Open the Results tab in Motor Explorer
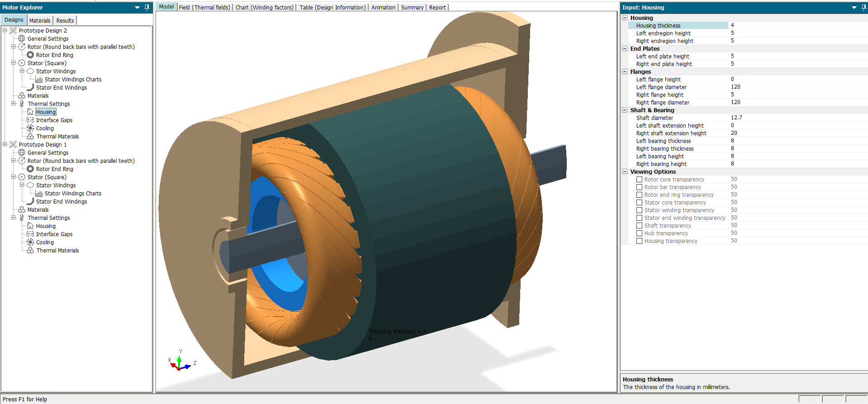The image size is (868, 404). click(65, 20)
